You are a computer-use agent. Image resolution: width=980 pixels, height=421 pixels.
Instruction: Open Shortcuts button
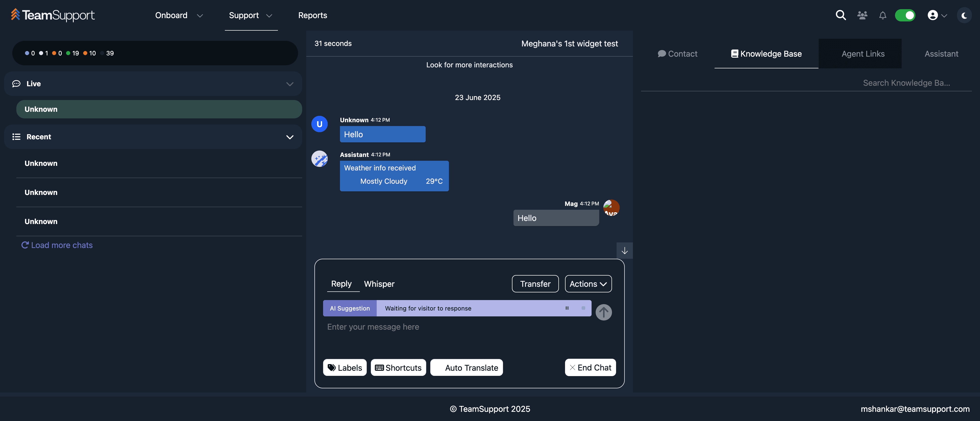coord(398,368)
